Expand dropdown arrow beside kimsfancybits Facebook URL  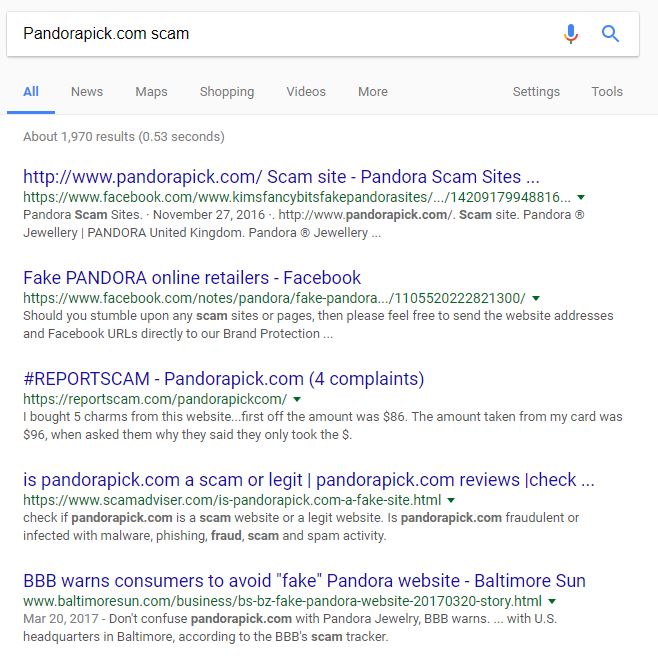pyautogui.click(x=581, y=198)
